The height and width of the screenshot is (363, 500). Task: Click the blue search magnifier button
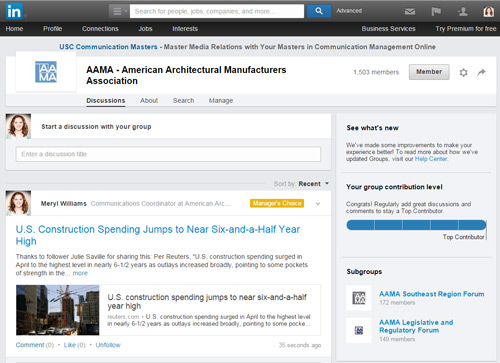pyautogui.click(x=319, y=11)
